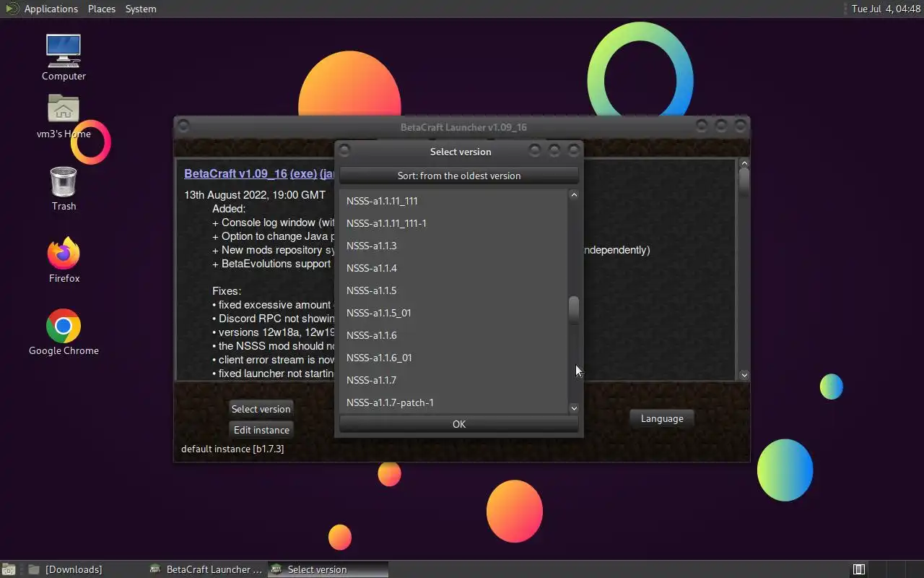Click the Select version dialog title bar
924x578 pixels.
(x=460, y=152)
